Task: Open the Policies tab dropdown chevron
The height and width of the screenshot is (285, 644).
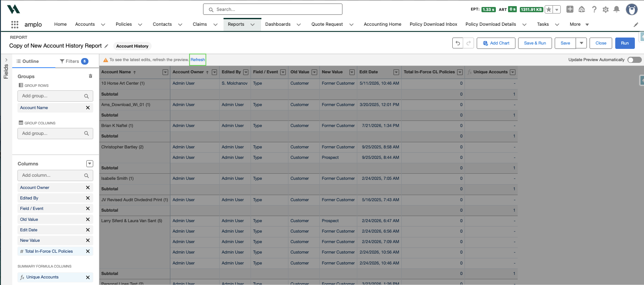Action: (x=140, y=24)
